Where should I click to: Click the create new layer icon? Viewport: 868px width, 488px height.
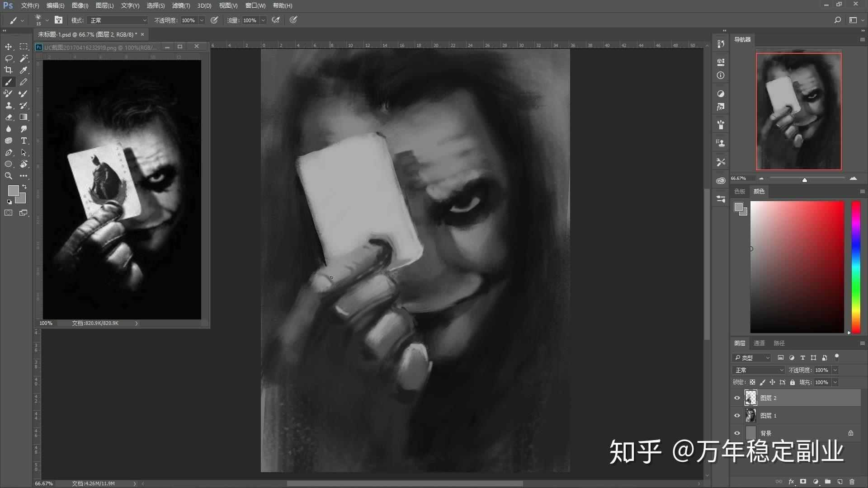pyautogui.click(x=840, y=482)
